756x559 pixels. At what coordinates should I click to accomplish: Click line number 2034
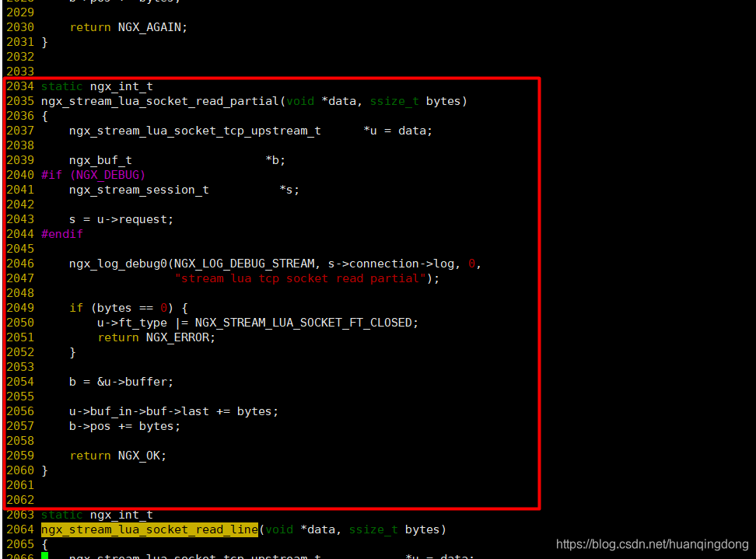(x=20, y=86)
